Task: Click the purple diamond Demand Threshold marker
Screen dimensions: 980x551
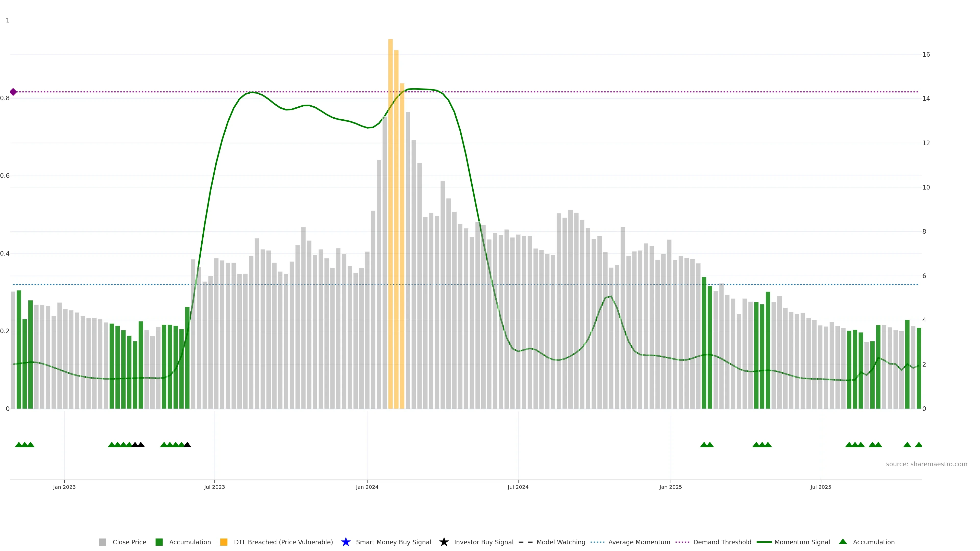Action: point(13,92)
